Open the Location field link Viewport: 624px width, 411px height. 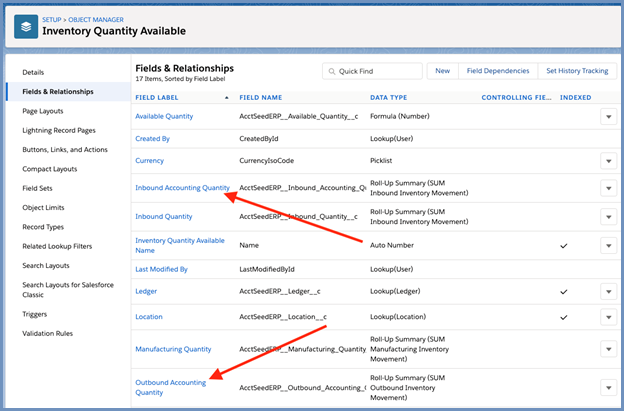click(149, 317)
